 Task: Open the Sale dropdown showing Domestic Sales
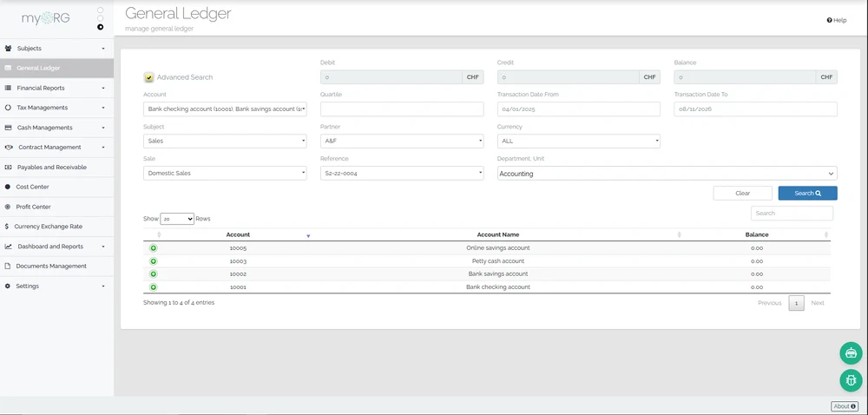coord(225,173)
